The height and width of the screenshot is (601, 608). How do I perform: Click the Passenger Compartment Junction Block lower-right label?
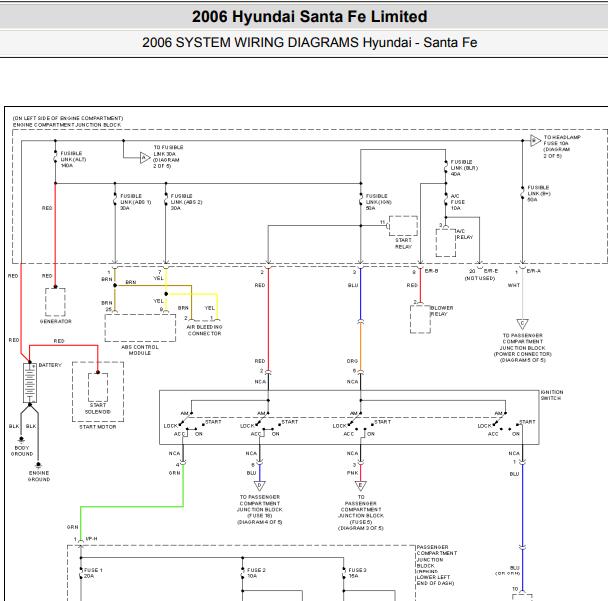point(437,565)
